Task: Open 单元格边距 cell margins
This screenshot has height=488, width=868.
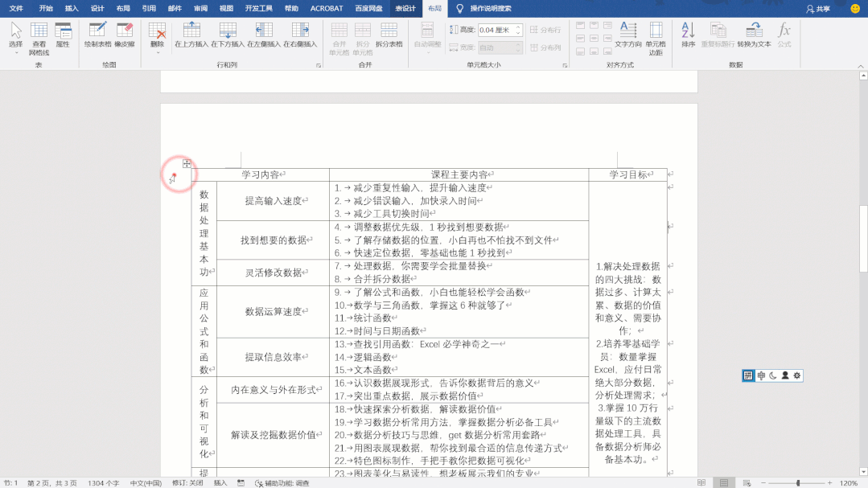Action: click(x=656, y=39)
